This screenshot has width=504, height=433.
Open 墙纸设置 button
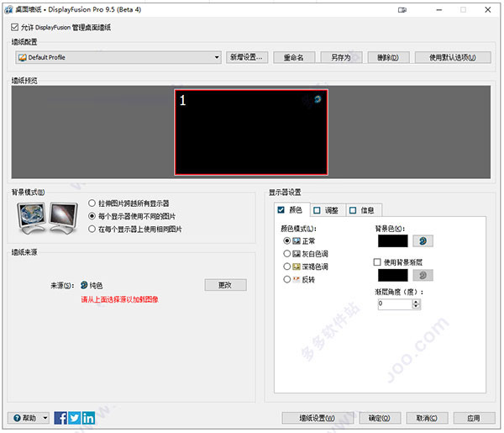click(318, 418)
